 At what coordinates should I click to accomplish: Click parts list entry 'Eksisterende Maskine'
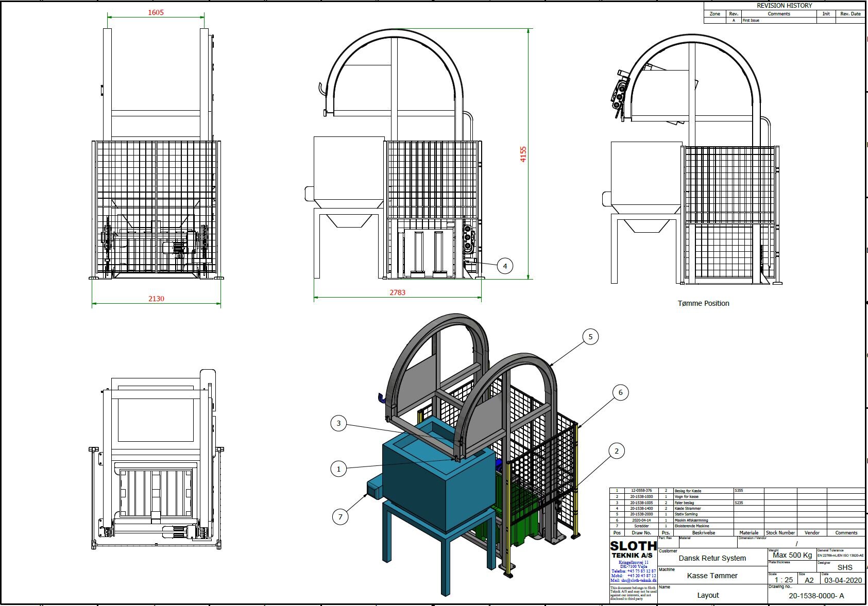pos(692,526)
